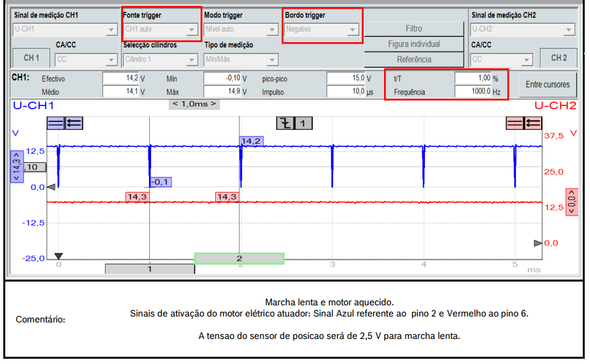Click the Referência button

pyautogui.click(x=414, y=59)
